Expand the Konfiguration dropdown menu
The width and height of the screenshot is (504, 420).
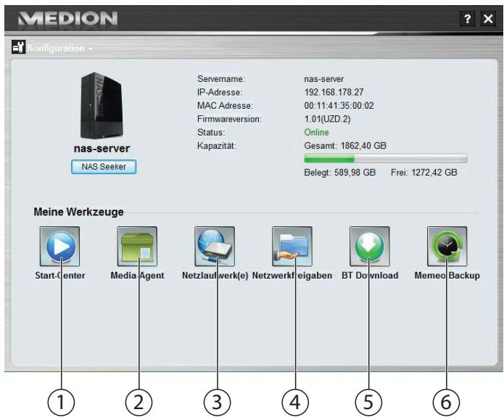pos(59,49)
